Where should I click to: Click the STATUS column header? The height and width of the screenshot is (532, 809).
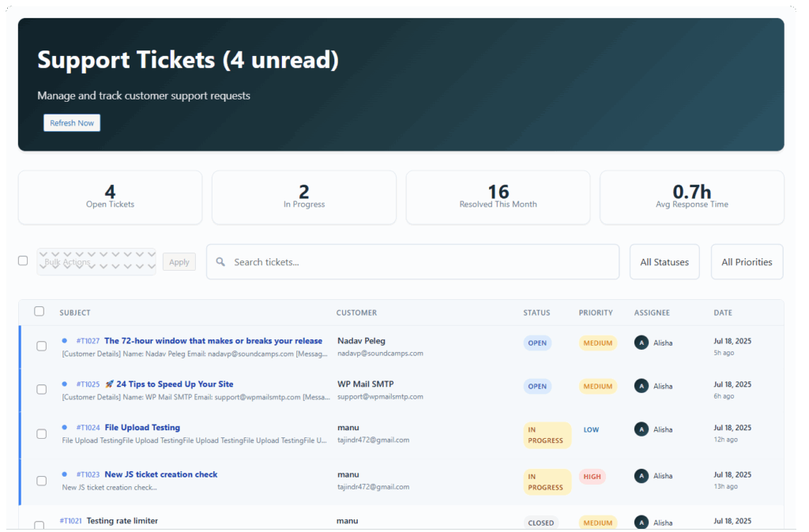[536, 313]
